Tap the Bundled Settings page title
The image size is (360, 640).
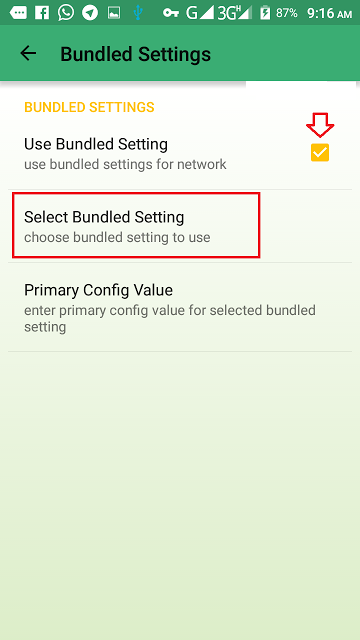[136, 54]
